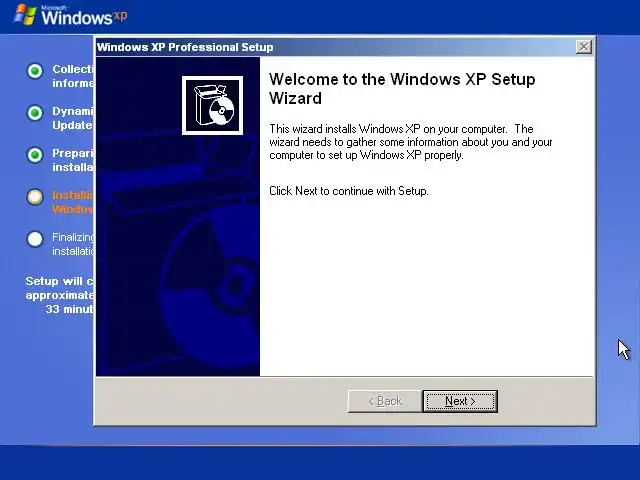Click the Windows XP logo flag
The width and height of the screenshot is (640, 480).
[x=25, y=15]
